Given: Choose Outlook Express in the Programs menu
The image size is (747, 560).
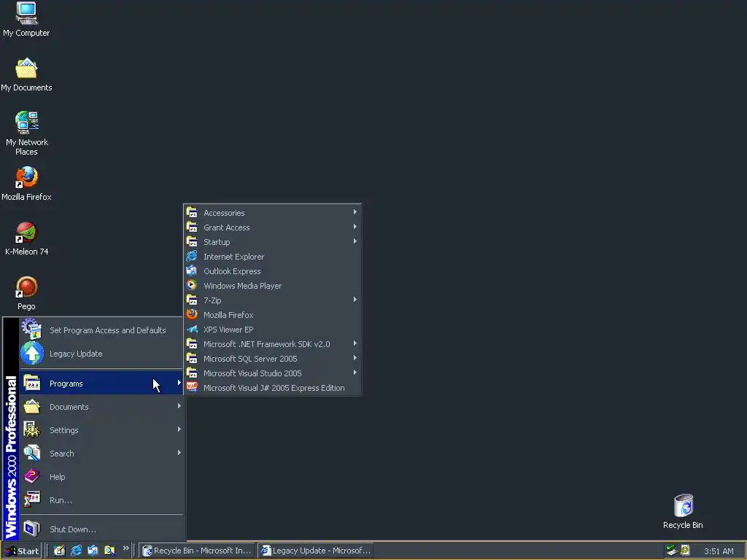Looking at the screenshot, I should pos(272,271).
